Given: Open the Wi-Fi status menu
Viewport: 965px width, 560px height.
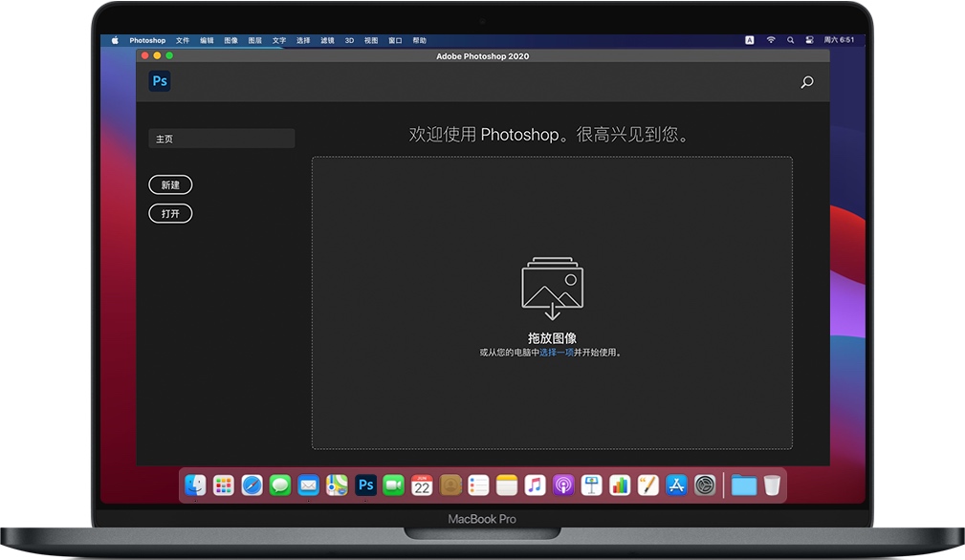Looking at the screenshot, I should [x=771, y=40].
